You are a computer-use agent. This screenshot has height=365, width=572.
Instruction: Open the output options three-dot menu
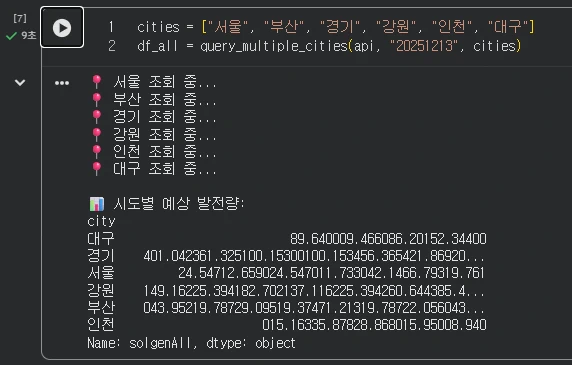coord(62,83)
